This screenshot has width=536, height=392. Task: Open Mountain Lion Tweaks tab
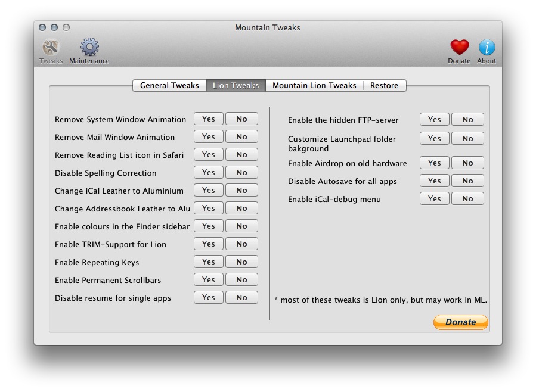point(314,85)
